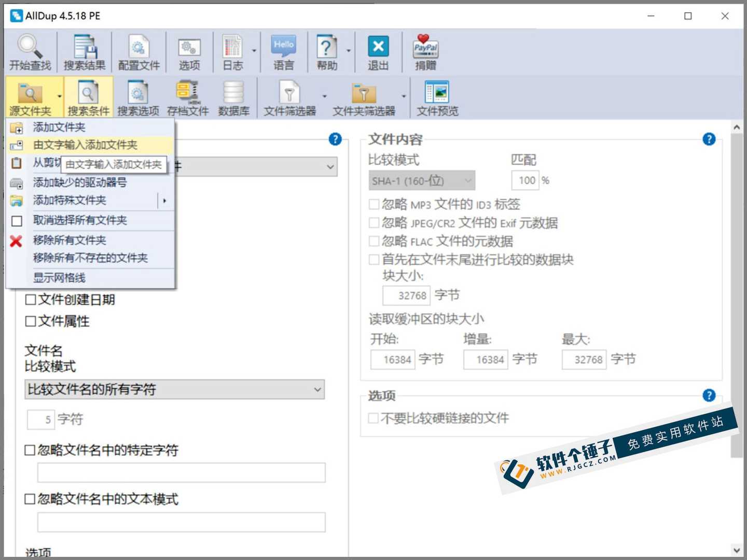
Task: Open the 文件夹筛选器 panel
Action: tap(364, 97)
